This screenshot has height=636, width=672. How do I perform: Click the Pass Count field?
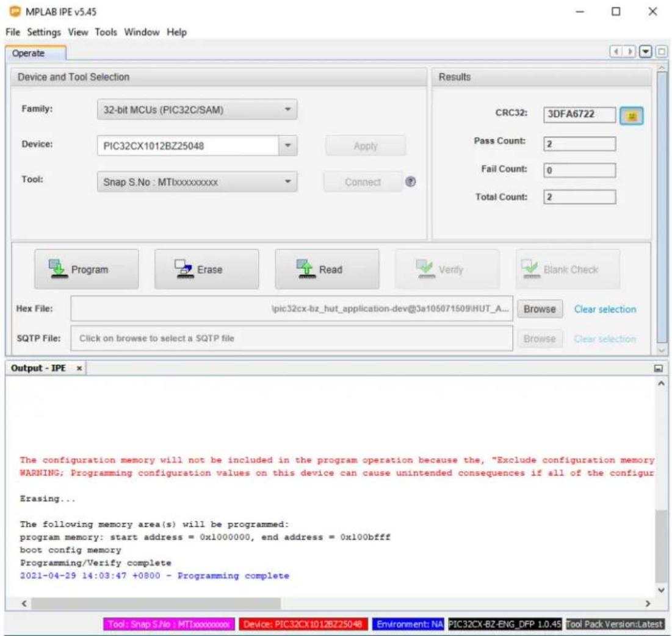click(579, 143)
